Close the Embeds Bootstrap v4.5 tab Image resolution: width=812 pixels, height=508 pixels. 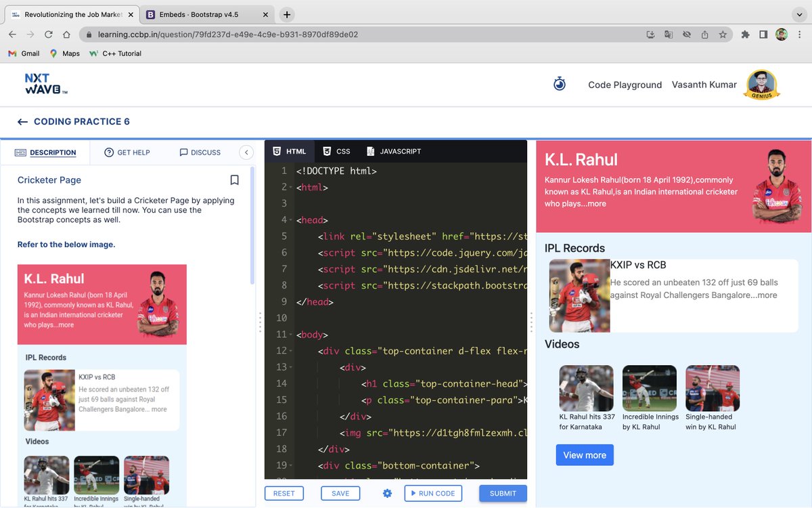point(267,14)
